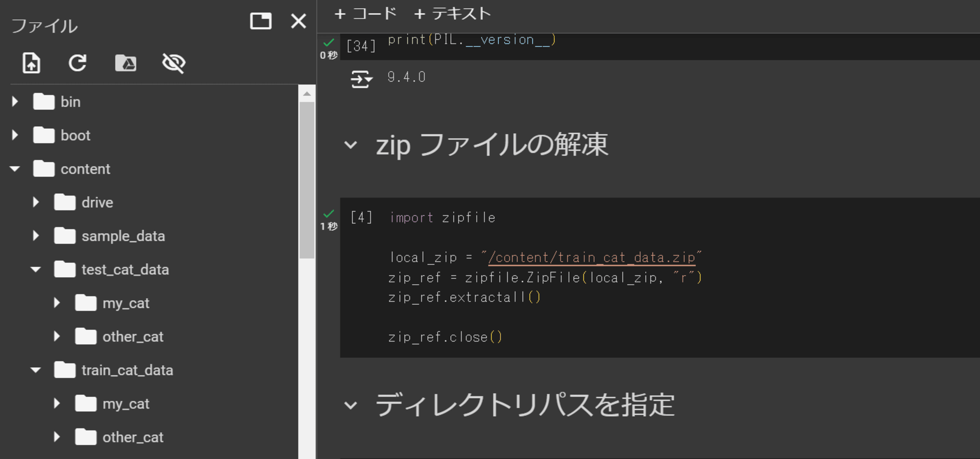Click the test_cat_data folder name
Image resolution: width=980 pixels, height=459 pixels.
point(125,269)
